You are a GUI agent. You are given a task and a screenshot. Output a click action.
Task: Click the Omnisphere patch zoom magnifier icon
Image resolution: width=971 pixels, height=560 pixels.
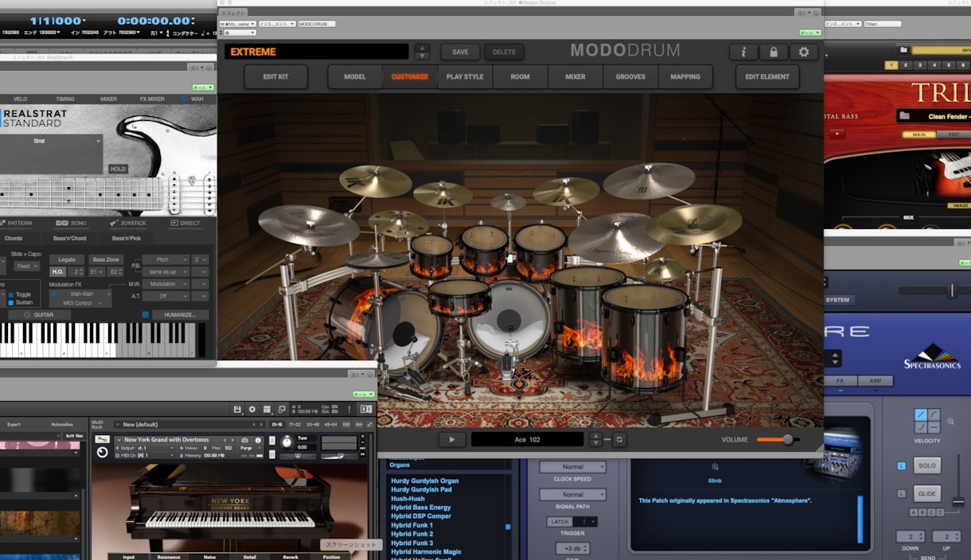(x=716, y=467)
